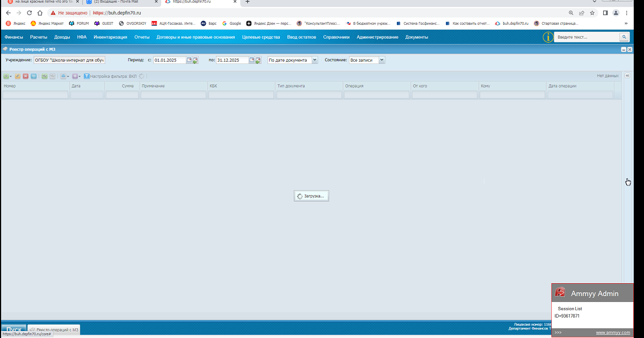Open the 'Финансы' menu
The height and width of the screenshot is (338, 644).
tap(13, 37)
